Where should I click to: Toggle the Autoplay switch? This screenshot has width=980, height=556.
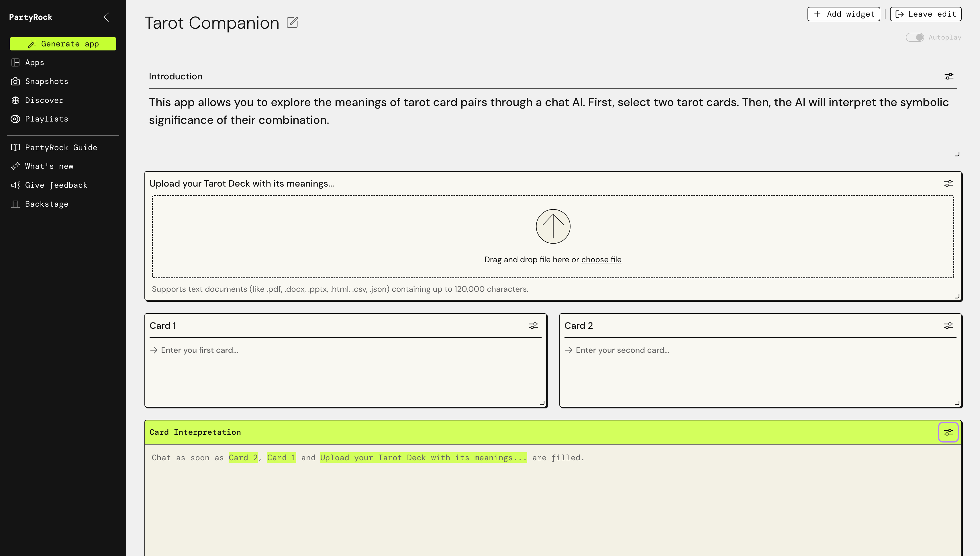[915, 38]
